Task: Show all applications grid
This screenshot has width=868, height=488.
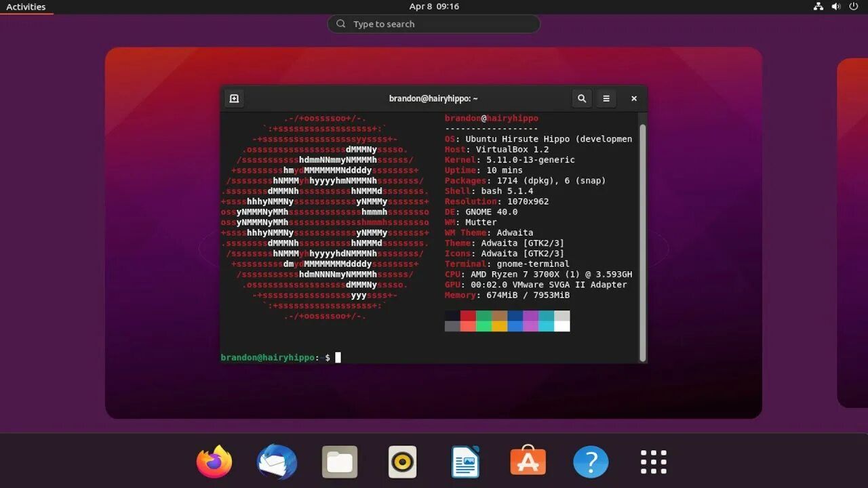Action: click(x=654, y=462)
